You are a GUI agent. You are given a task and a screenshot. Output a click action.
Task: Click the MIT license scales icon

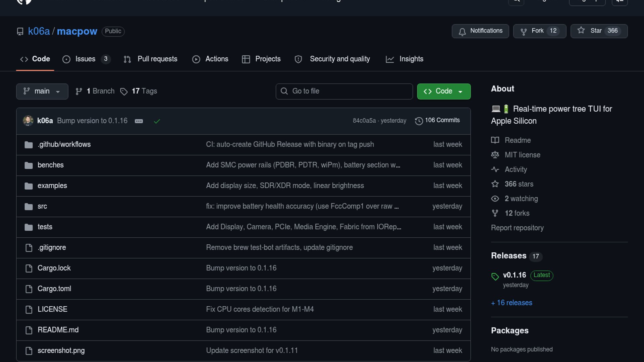pos(495,155)
